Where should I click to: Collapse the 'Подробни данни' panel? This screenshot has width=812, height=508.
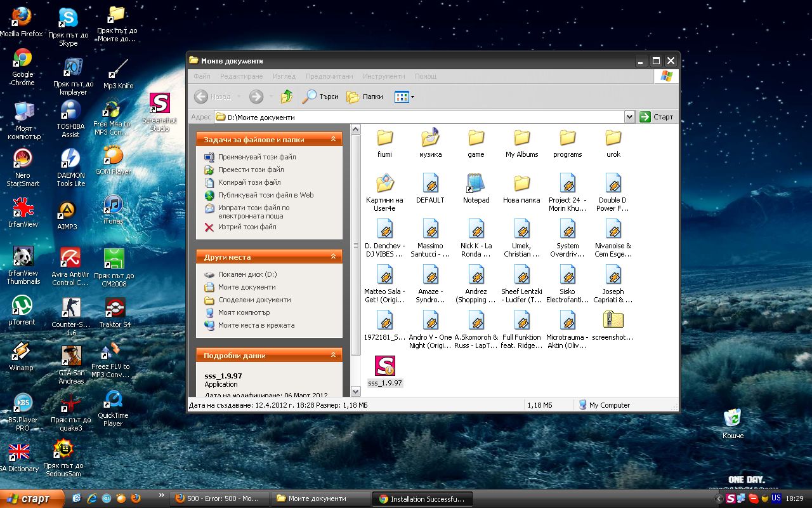pyautogui.click(x=333, y=356)
